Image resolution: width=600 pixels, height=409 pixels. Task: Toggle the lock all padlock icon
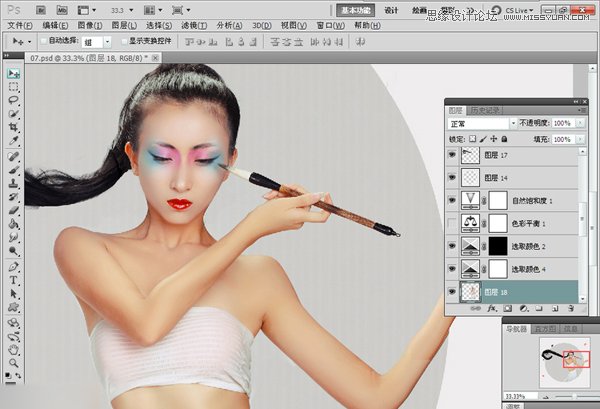pyautogui.click(x=504, y=139)
